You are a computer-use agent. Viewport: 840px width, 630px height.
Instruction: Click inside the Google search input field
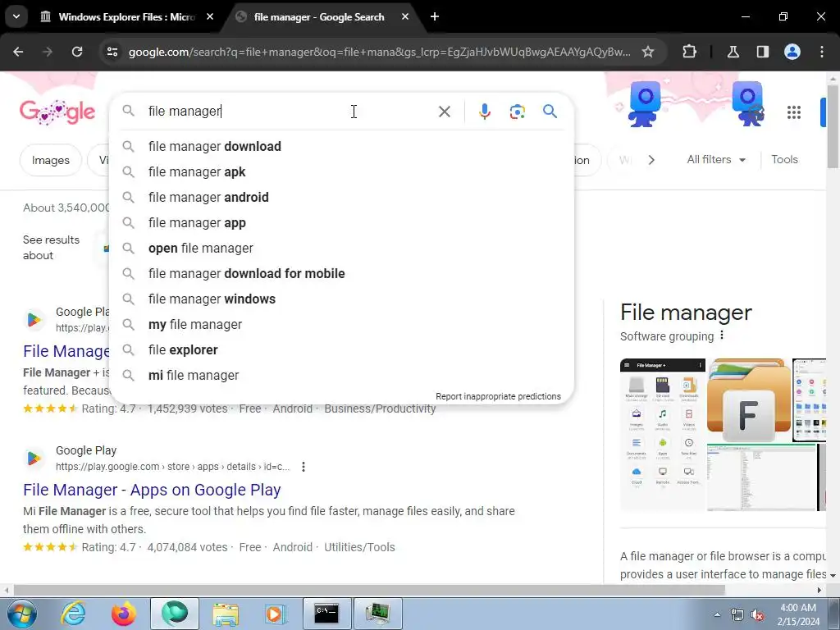[x=290, y=112]
